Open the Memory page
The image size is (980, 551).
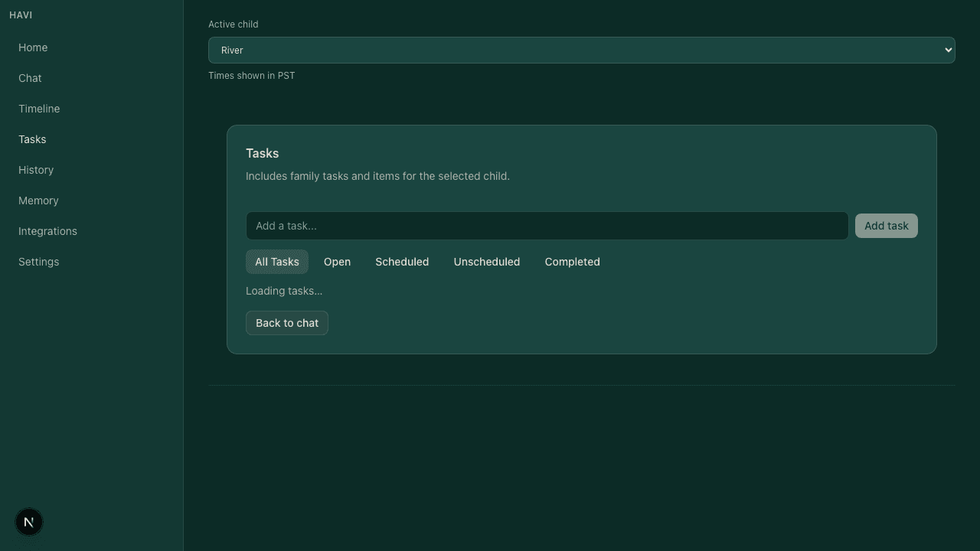point(38,201)
